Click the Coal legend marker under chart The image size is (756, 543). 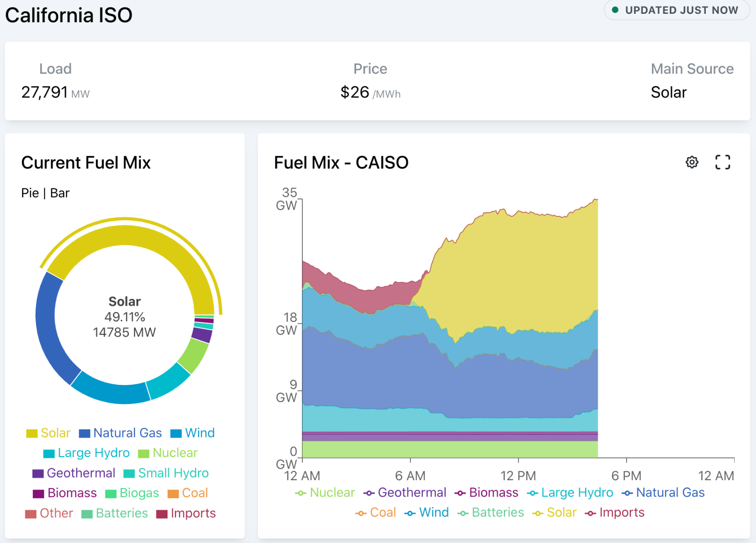tap(361, 513)
